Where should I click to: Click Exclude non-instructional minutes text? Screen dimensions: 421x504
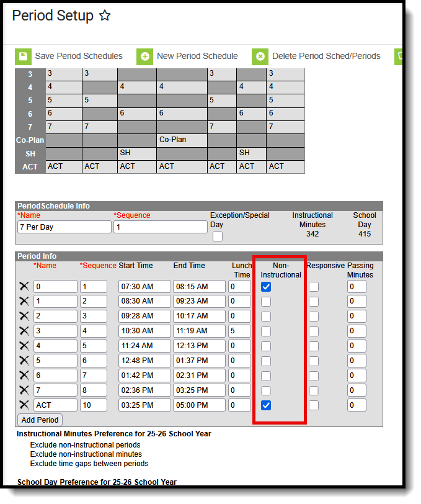click(x=86, y=454)
